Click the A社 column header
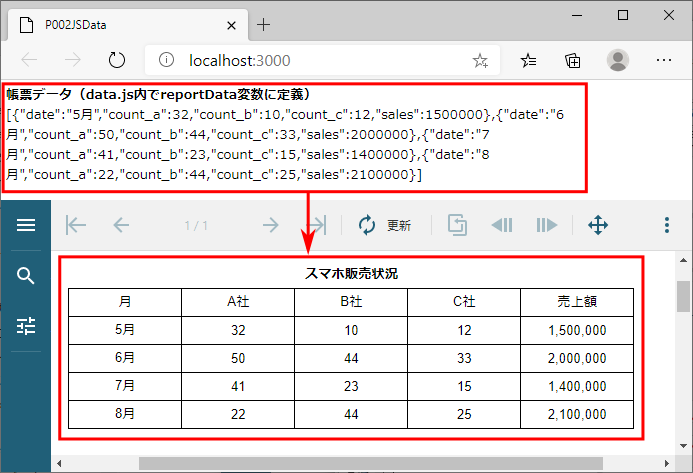The image size is (693, 473). click(238, 302)
